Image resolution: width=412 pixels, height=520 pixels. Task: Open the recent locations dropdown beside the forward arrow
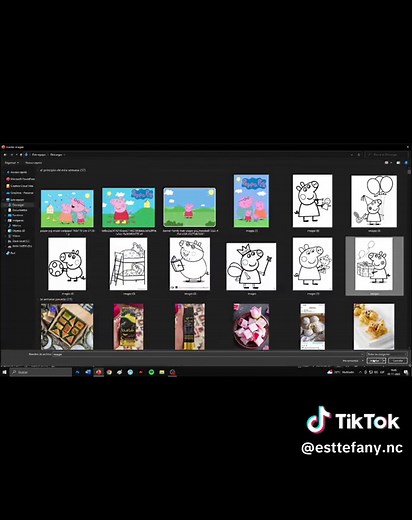16,155
